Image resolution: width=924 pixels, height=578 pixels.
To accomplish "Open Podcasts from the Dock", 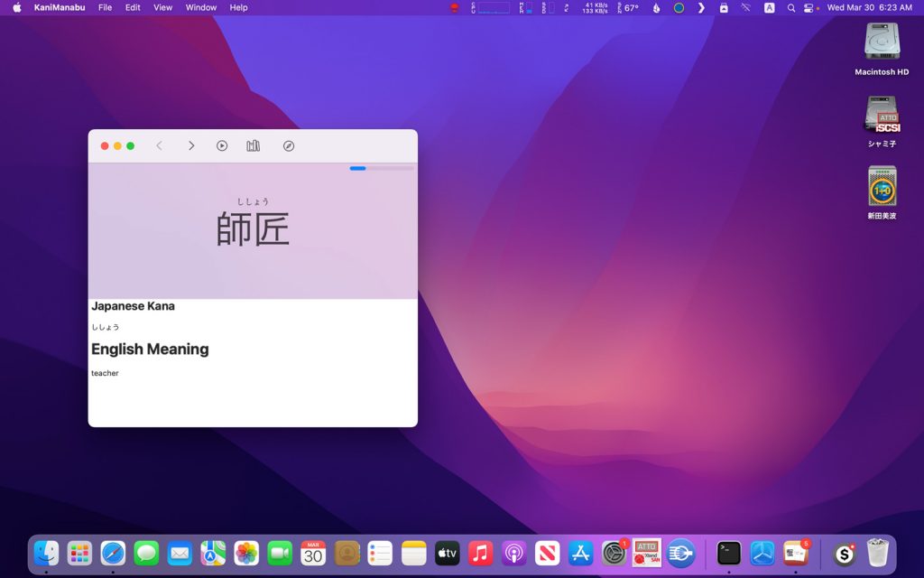I will coord(513,554).
